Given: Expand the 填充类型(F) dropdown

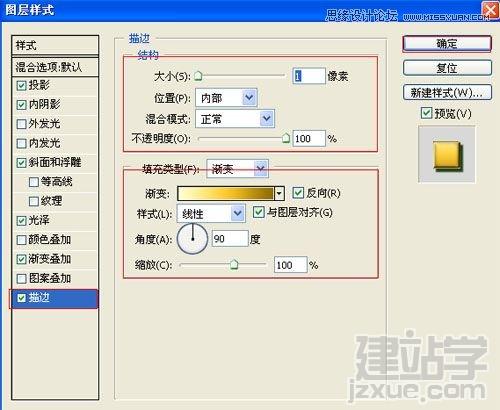Looking at the screenshot, I should pos(237,169).
